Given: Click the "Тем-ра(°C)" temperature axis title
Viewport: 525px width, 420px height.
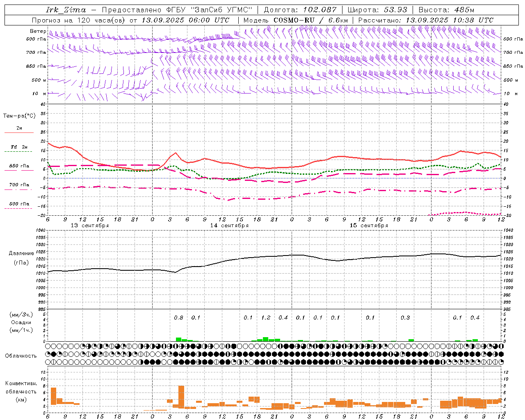Looking at the screenshot, I should pos(19,116).
